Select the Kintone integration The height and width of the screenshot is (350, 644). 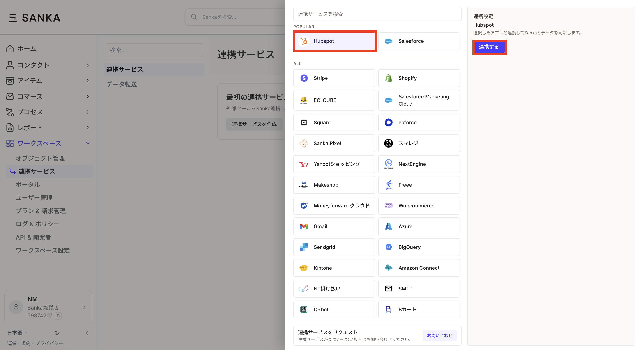tap(334, 268)
